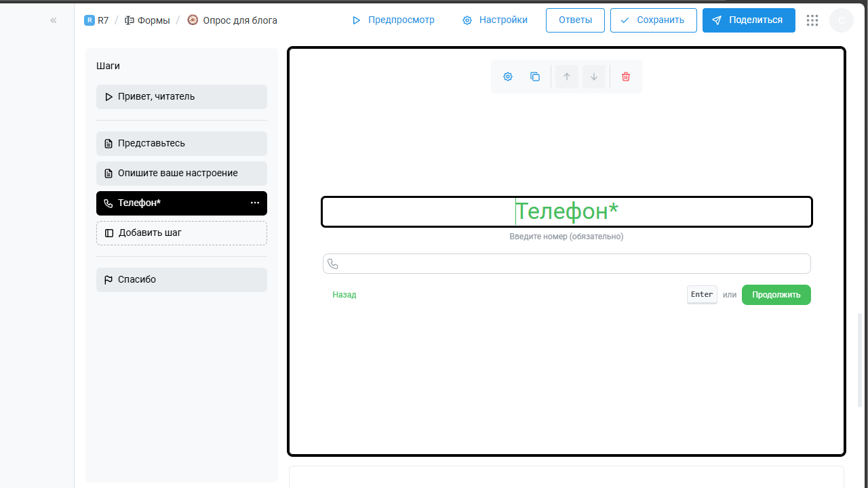The image size is (868, 488).
Task: Click the Назад back link
Action: (x=344, y=295)
